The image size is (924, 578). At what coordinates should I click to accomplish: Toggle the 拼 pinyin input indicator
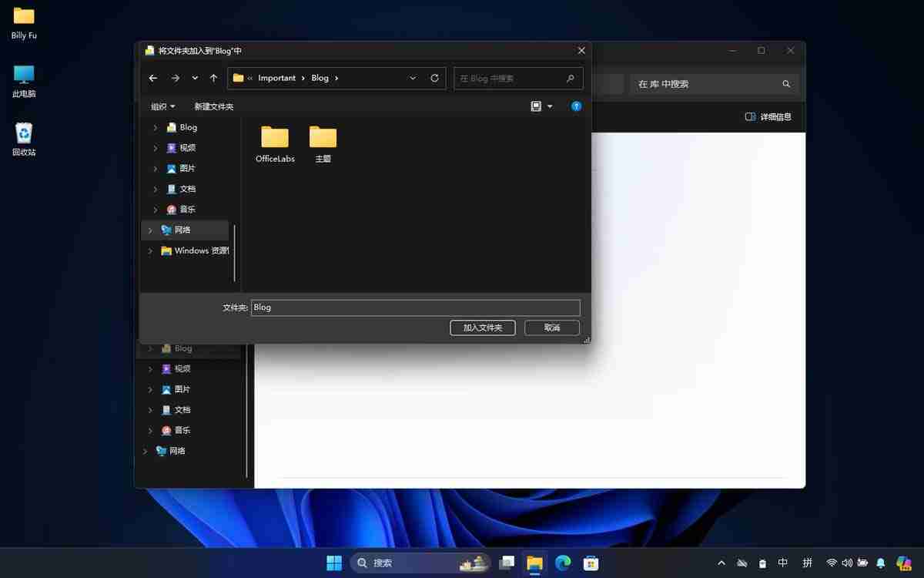coord(807,563)
